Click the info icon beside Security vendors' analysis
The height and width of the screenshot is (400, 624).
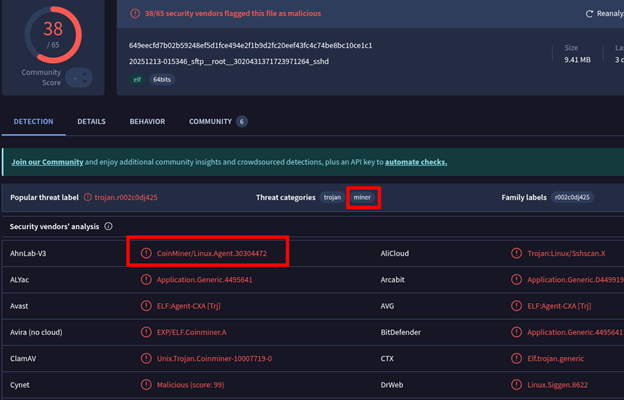[x=107, y=227]
